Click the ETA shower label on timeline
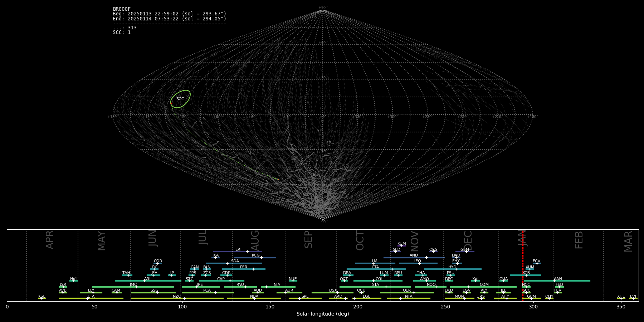 [x=91, y=296]
